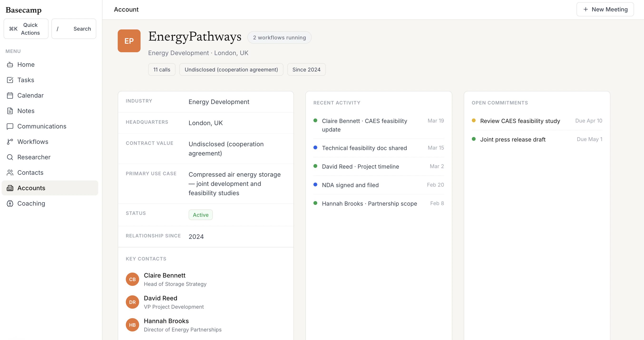The height and width of the screenshot is (340, 644).
Task: Click the Notes document icon
Action: (10, 111)
